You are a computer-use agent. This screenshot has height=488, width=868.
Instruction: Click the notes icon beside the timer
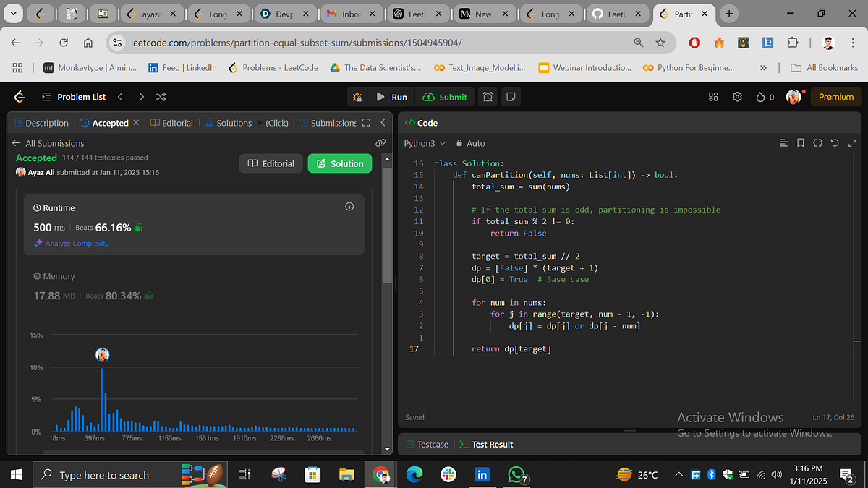(x=511, y=96)
